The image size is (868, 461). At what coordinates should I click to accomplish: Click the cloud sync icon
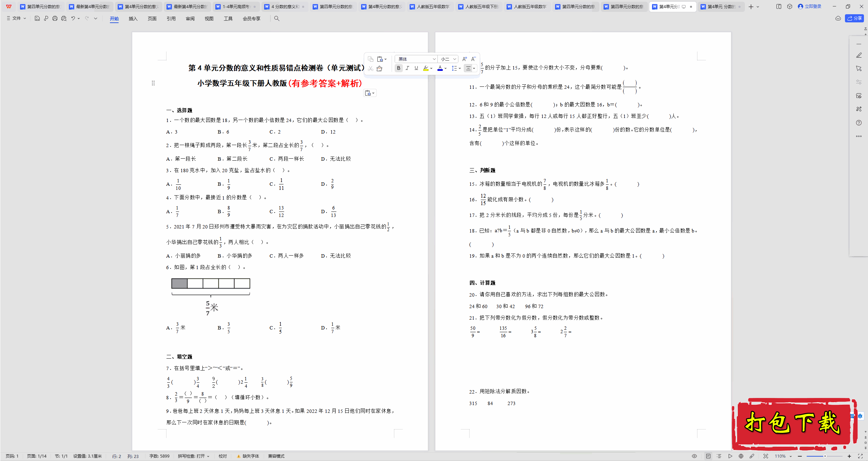click(838, 18)
